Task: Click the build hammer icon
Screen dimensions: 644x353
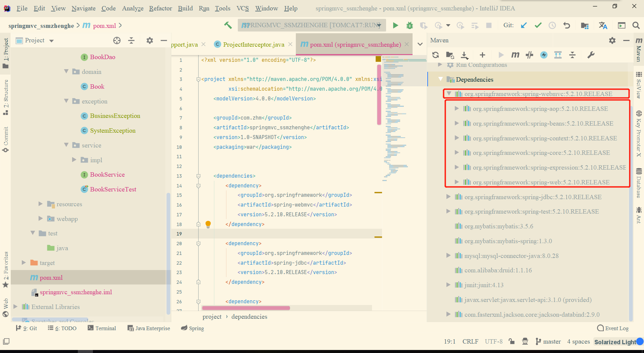Action: (x=228, y=26)
